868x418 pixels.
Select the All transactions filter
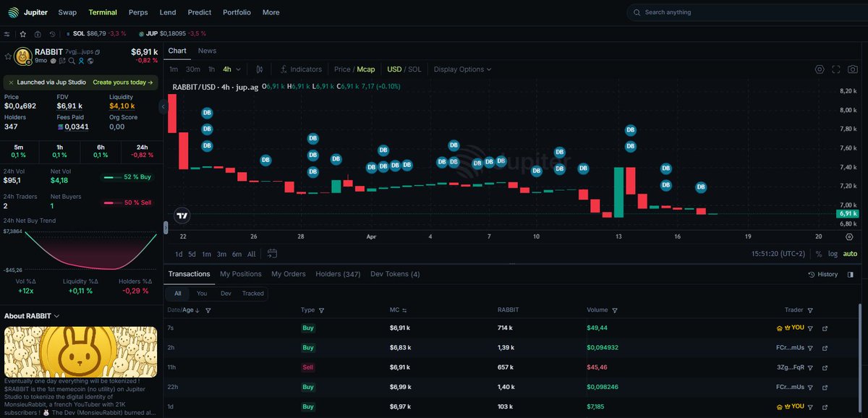(177, 294)
